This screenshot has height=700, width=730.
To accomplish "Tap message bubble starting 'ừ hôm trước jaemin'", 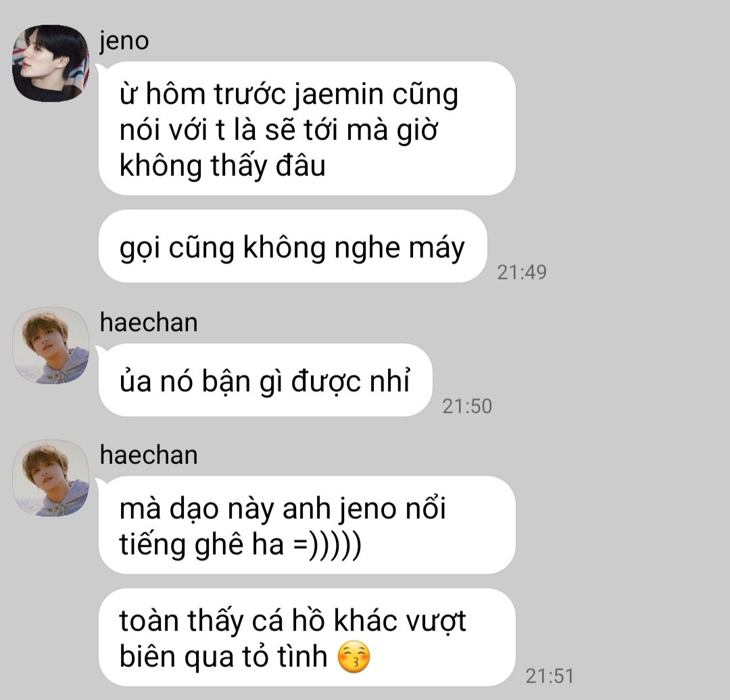I will tap(307, 129).
